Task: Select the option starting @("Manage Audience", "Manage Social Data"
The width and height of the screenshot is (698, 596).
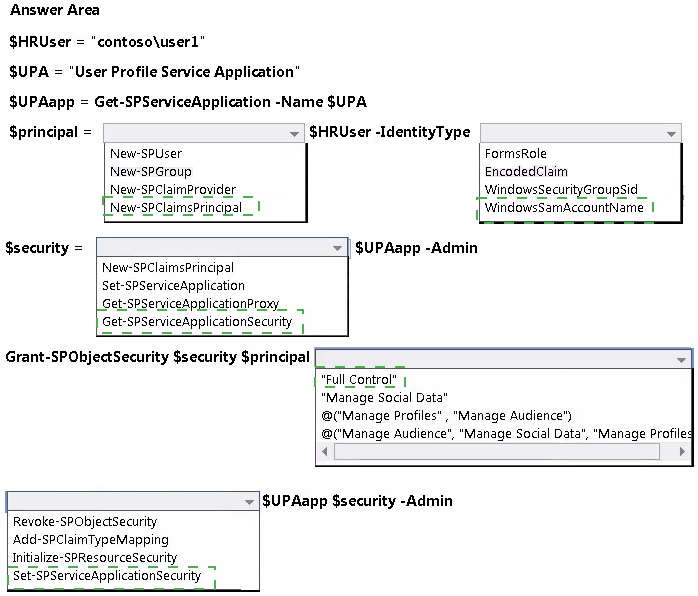Action: (x=506, y=434)
